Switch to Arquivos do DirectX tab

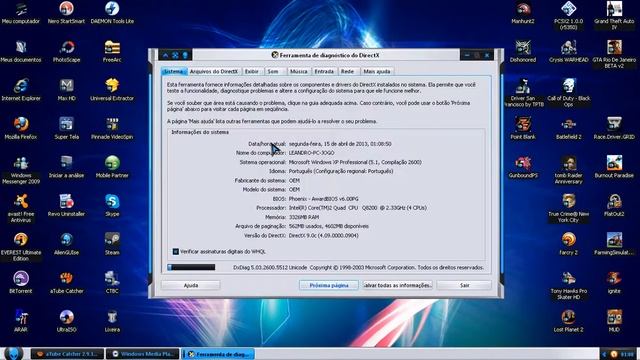point(214,71)
